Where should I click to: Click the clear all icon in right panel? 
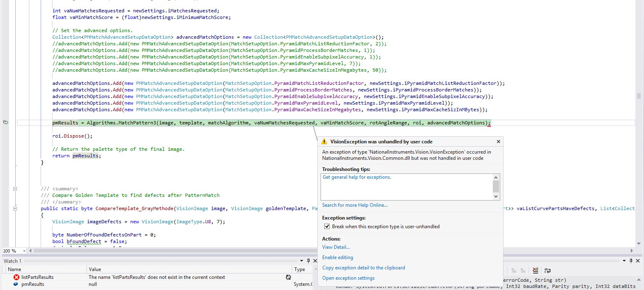click(535, 271)
